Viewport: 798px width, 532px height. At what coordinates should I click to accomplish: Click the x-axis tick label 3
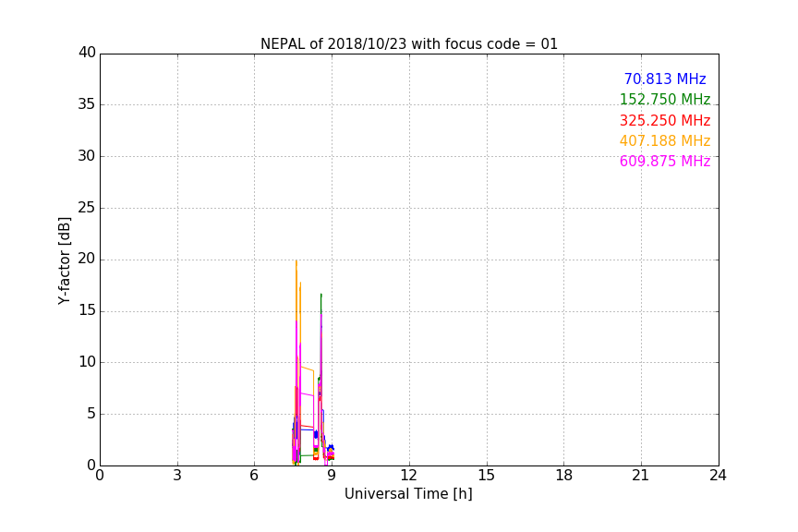point(177,476)
